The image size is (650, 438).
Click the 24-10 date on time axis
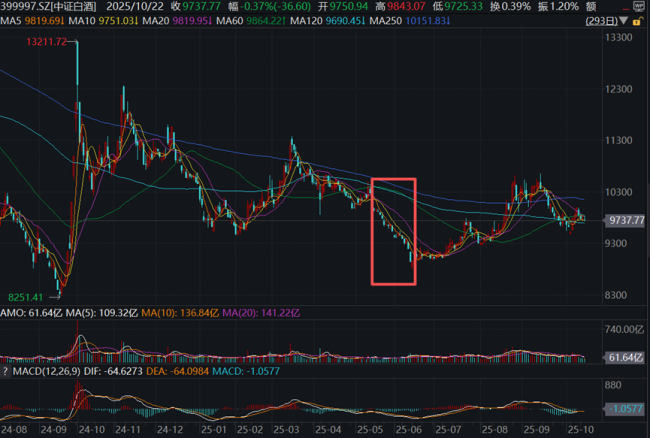(x=91, y=430)
